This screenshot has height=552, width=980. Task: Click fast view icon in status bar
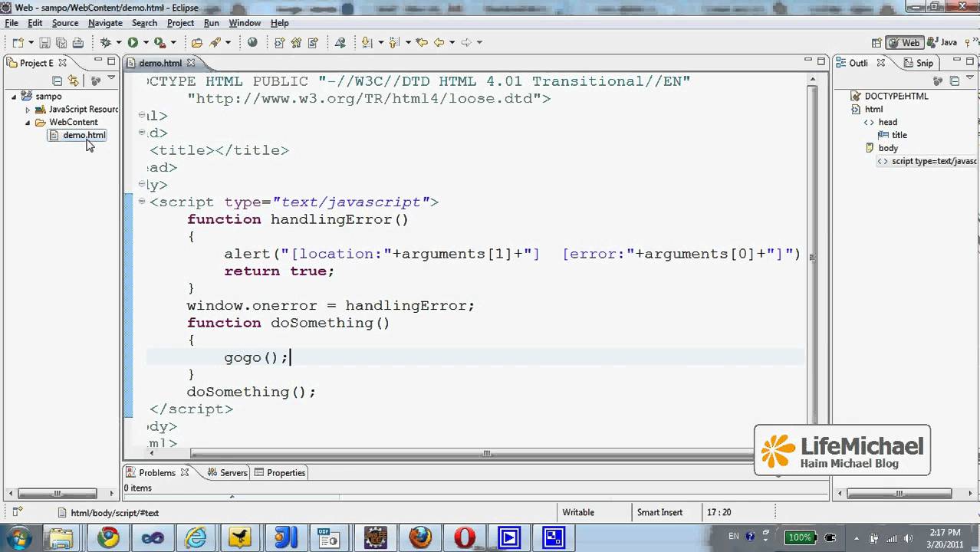point(18,512)
